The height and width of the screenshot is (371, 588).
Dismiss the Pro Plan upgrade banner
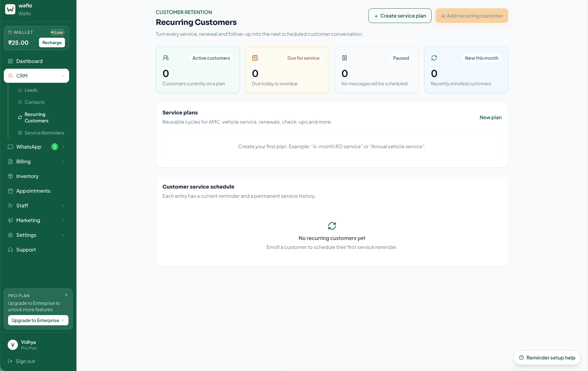click(66, 295)
